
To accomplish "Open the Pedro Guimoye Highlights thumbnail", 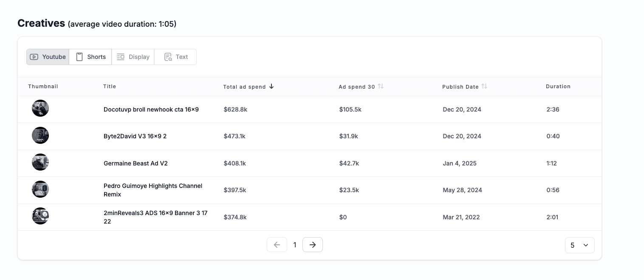I will coord(40,189).
